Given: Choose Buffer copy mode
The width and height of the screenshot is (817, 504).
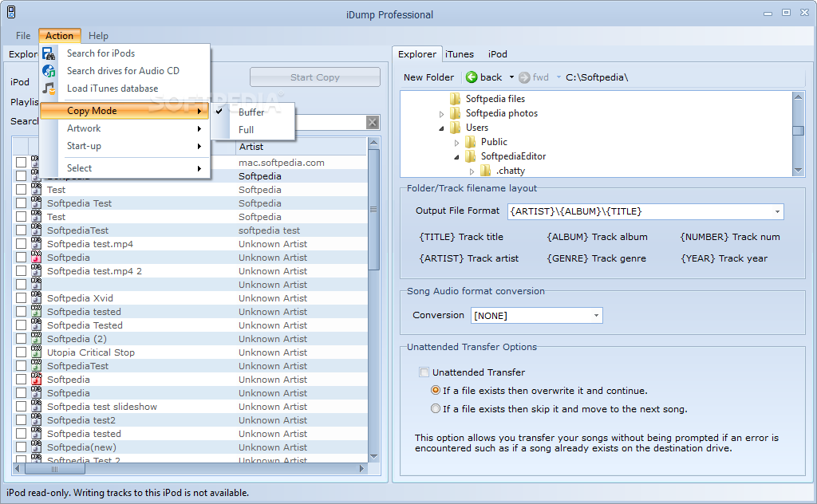Looking at the screenshot, I should [253, 112].
